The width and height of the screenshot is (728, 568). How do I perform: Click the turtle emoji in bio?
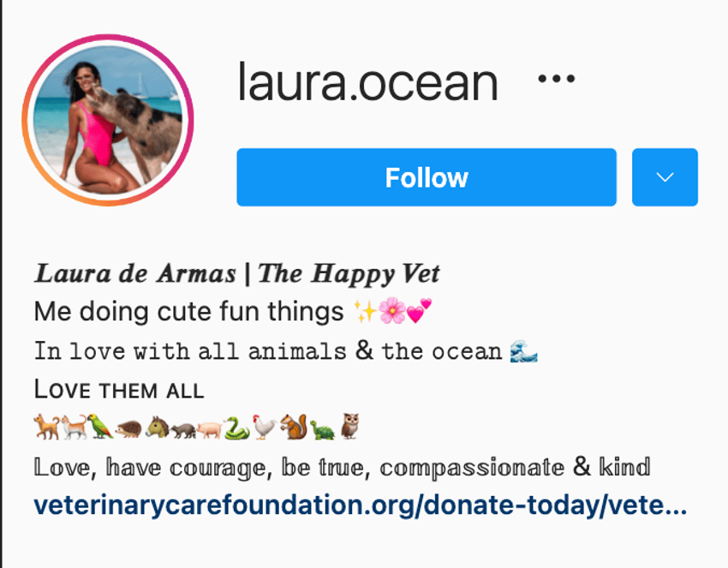point(323,429)
